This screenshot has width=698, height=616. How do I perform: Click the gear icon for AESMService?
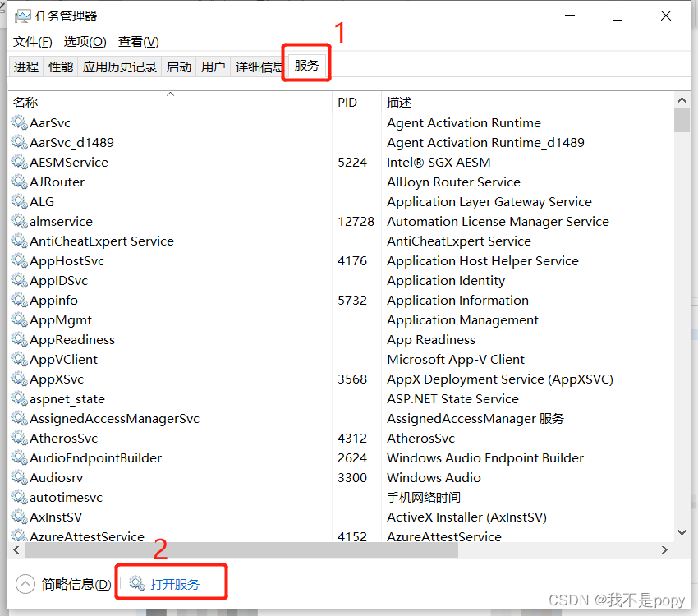point(20,162)
